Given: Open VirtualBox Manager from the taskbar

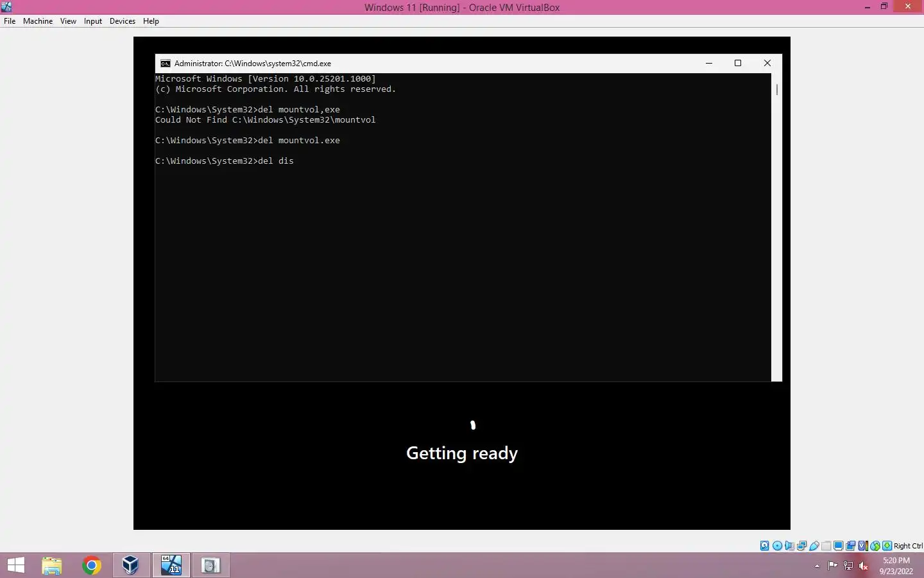Looking at the screenshot, I should tap(131, 565).
